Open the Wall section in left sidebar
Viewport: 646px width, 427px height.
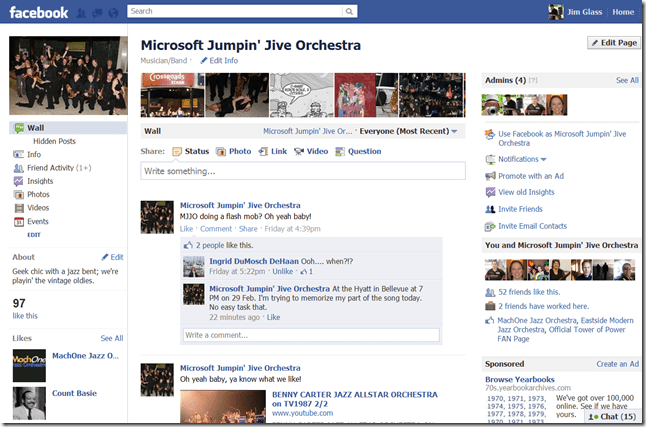pos(35,128)
